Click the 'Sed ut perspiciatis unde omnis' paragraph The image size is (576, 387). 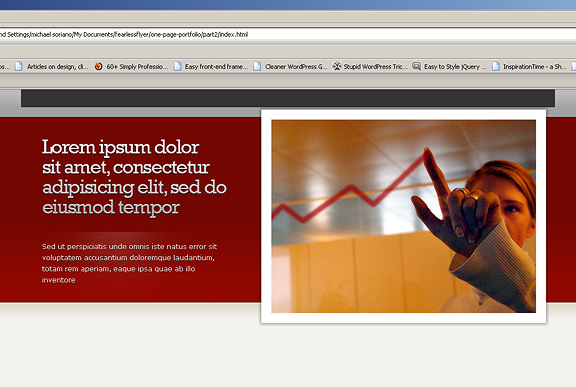pos(129,263)
